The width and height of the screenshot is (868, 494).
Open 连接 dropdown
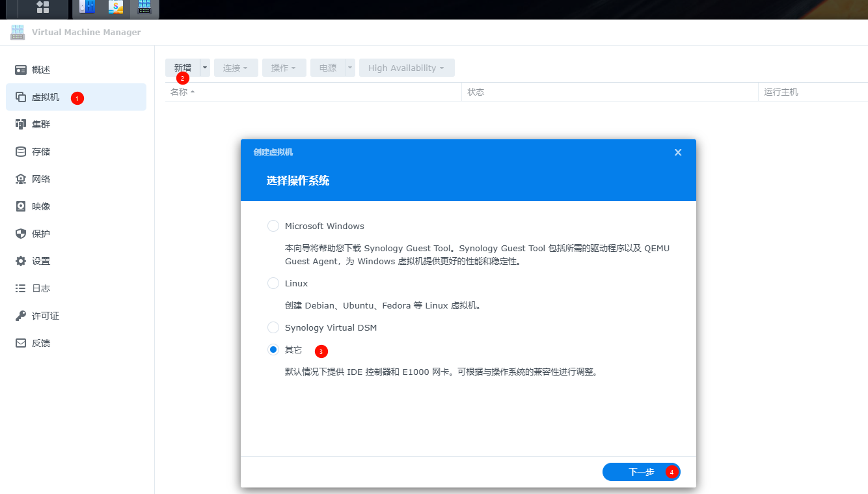236,68
